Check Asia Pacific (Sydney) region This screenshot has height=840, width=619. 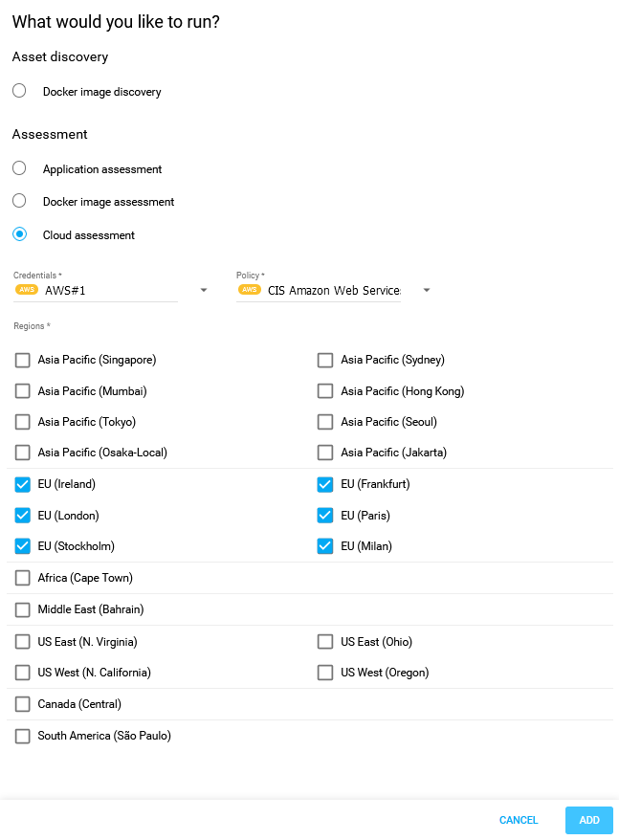point(325,361)
